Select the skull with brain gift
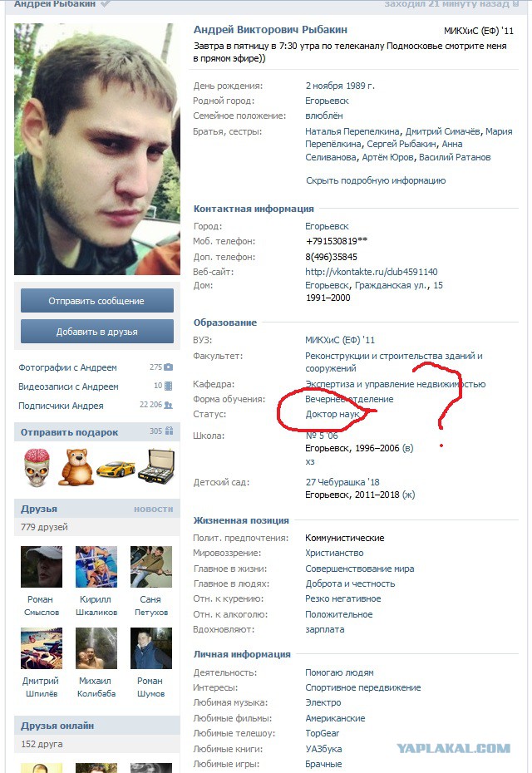The width and height of the screenshot is (532, 773). pyautogui.click(x=37, y=467)
